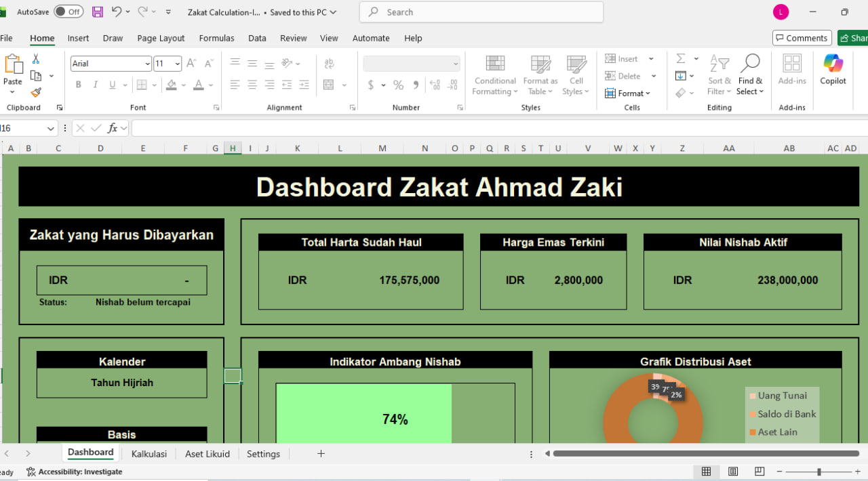This screenshot has height=481, width=868.
Task: Toggle bold formatting in the Font group
Action: tap(78, 84)
